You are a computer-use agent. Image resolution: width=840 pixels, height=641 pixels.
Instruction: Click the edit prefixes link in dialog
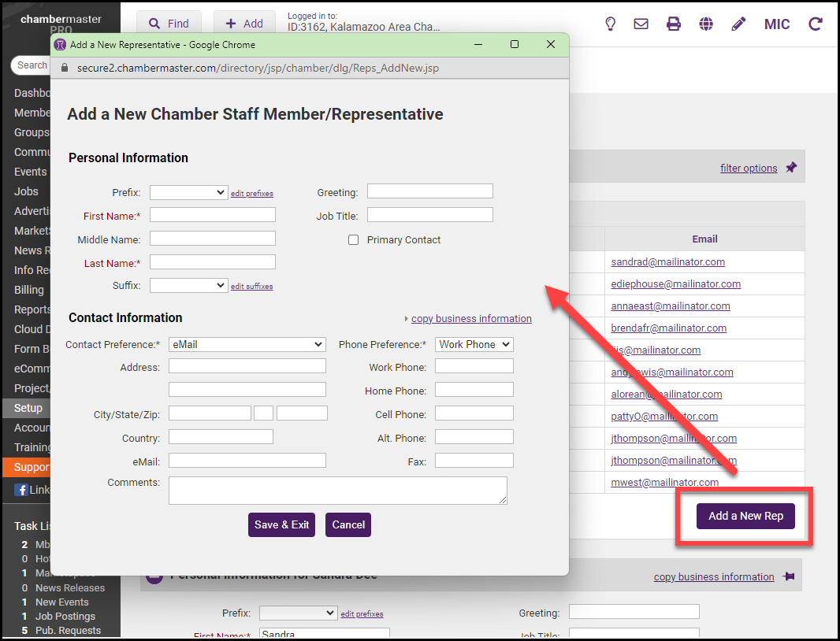[251, 193]
